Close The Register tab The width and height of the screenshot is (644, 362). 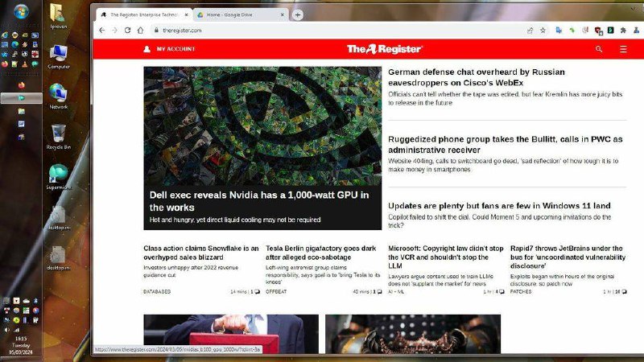coord(186,14)
